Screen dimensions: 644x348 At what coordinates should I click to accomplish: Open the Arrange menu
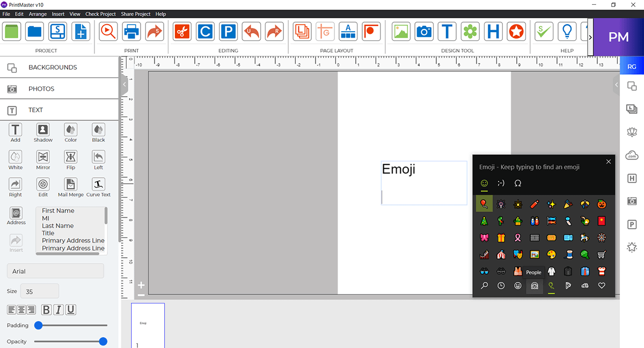tap(38, 14)
